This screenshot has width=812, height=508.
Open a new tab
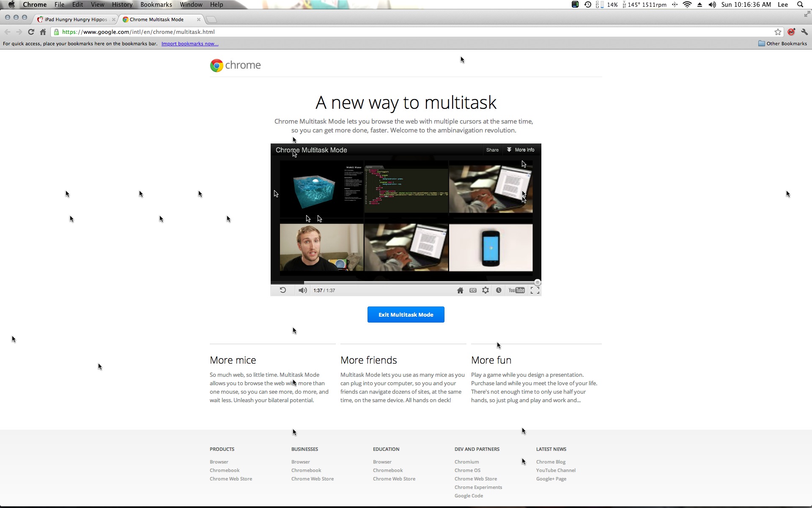(211, 19)
